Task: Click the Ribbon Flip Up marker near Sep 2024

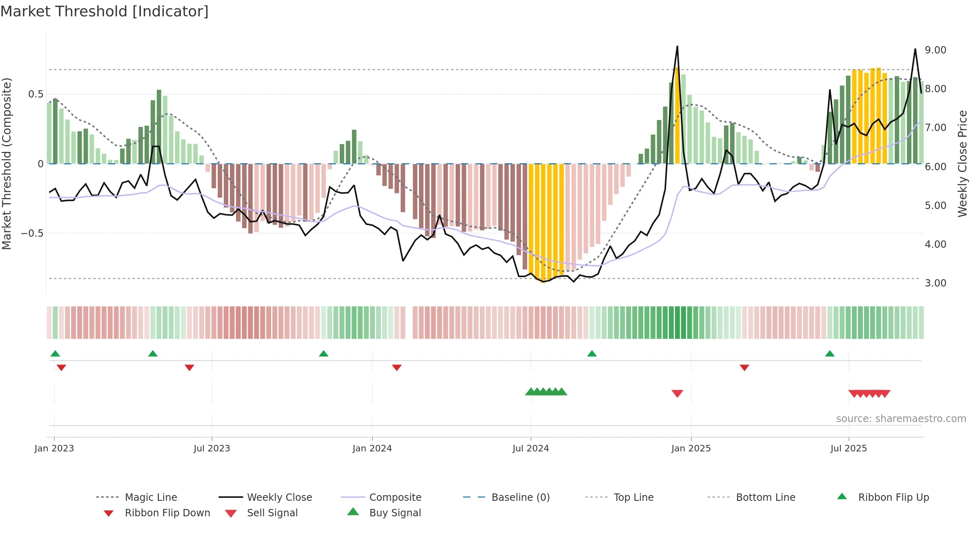Action: 592,353
